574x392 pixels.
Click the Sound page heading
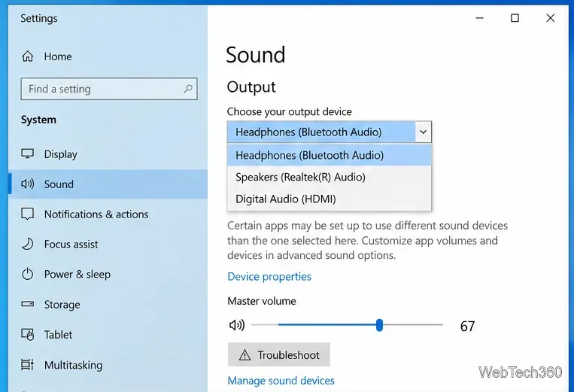coord(256,55)
